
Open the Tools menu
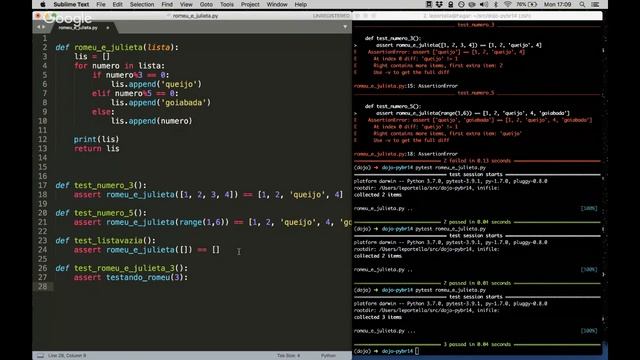[x=227, y=4]
